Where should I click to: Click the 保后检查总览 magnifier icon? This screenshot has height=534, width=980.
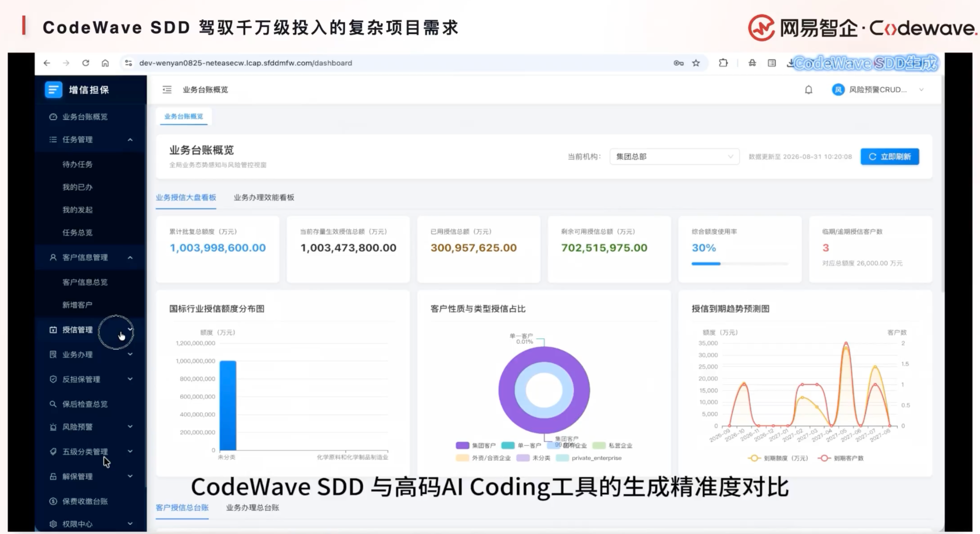[x=53, y=404]
